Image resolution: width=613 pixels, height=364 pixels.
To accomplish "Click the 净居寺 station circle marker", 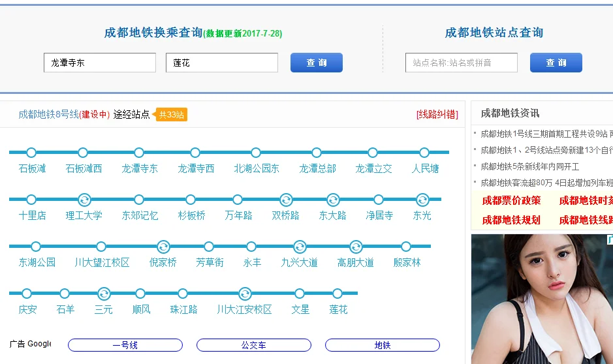I will point(379,200).
